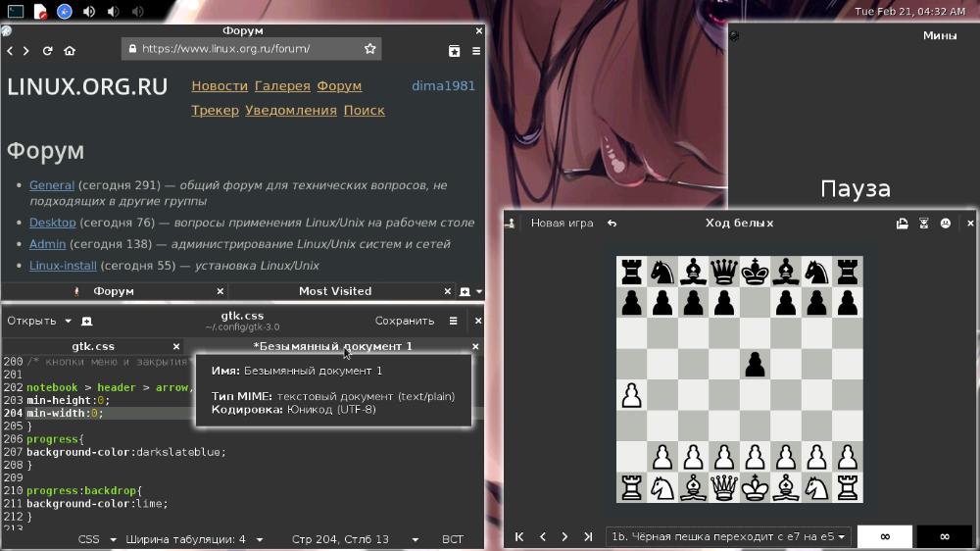Close the Форум browser tab

coord(220,291)
